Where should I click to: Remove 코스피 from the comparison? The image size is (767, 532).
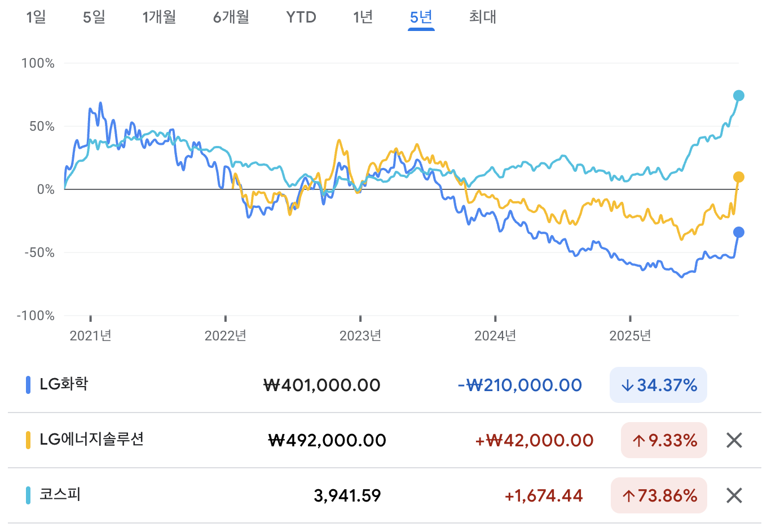(734, 495)
